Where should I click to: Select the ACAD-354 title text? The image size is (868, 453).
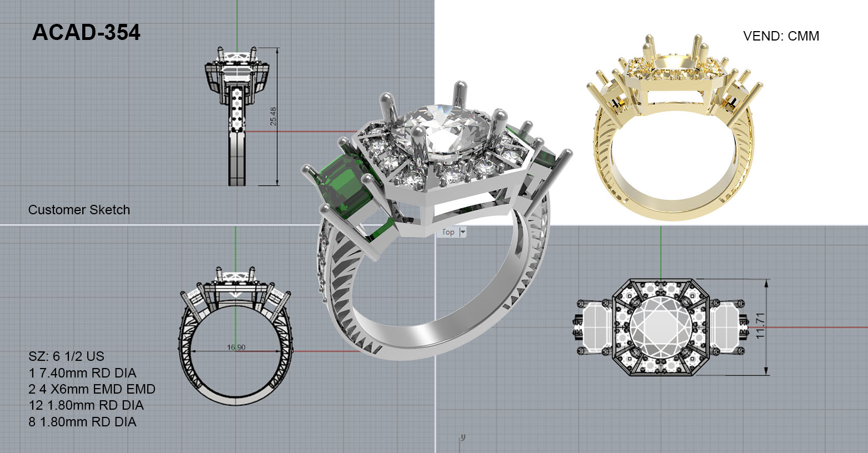(86, 33)
